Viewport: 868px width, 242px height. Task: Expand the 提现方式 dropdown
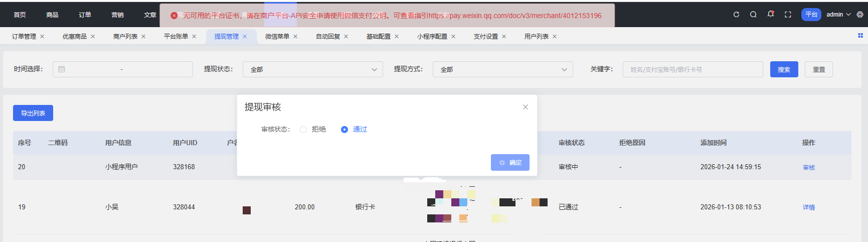coord(502,69)
